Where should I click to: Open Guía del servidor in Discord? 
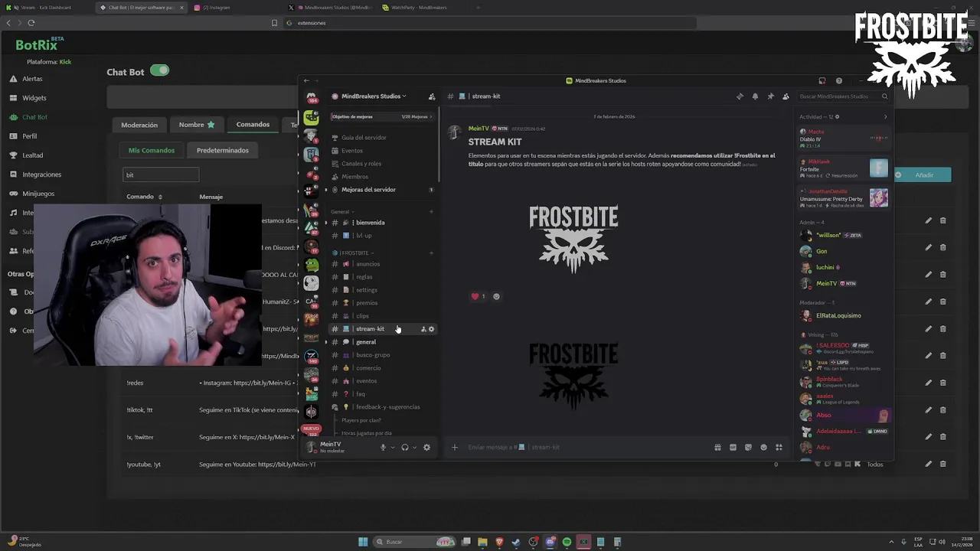pyautogui.click(x=364, y=138)
